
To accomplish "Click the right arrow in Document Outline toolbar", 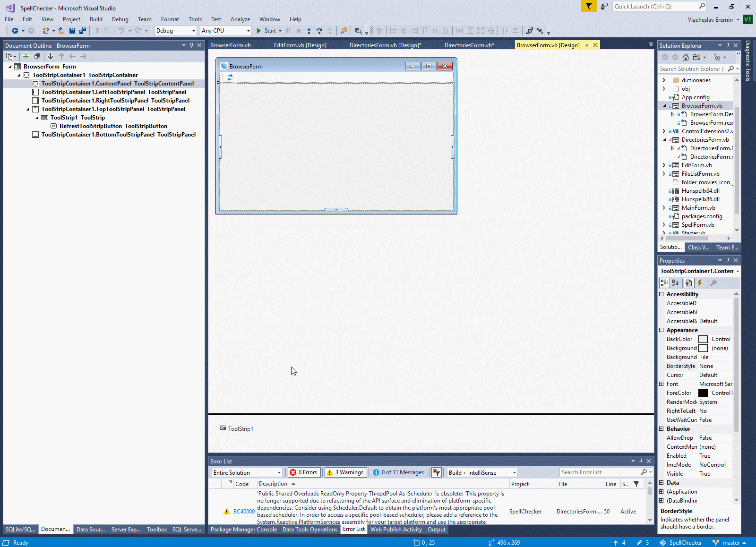I will (83, 56).
